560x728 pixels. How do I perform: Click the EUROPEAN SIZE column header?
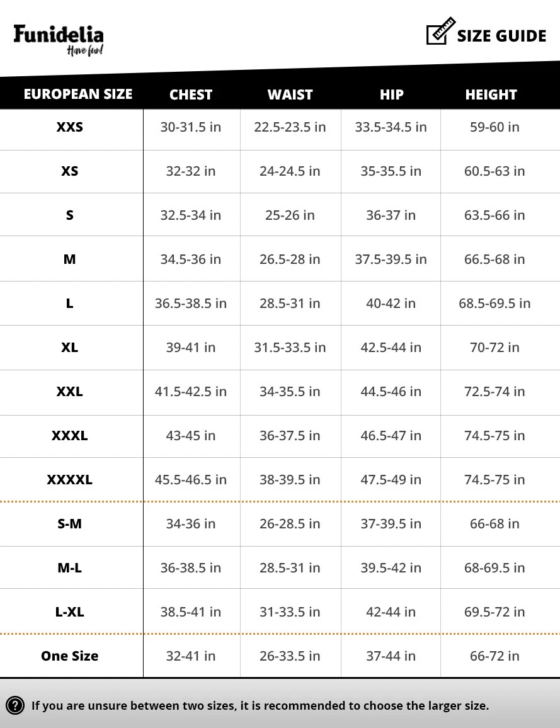point(78,94)
